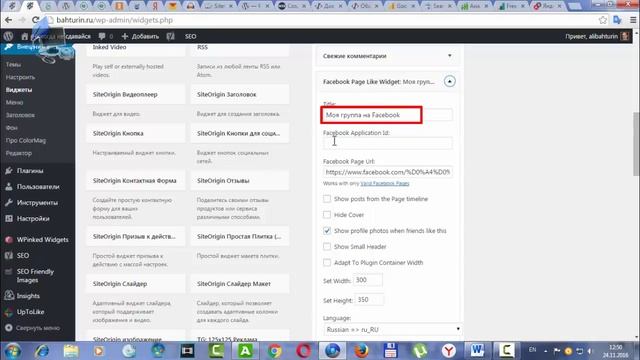Reload the page with refresh button

point(36,20)
